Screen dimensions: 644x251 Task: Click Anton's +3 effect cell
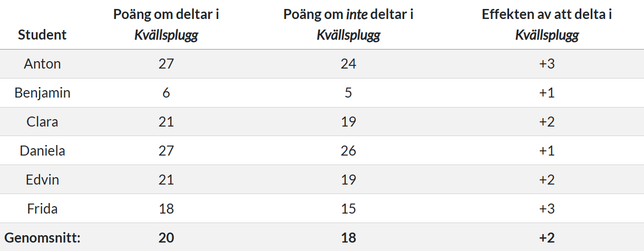547,64
